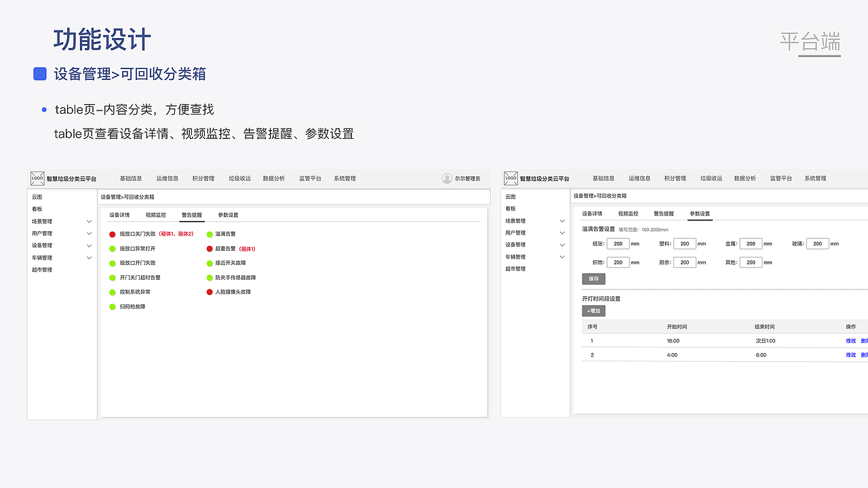Viewport: 868px width, 488px height.
Task: Switch to 警告提醒 tab in right window
Action: click(x=664, y=213)
